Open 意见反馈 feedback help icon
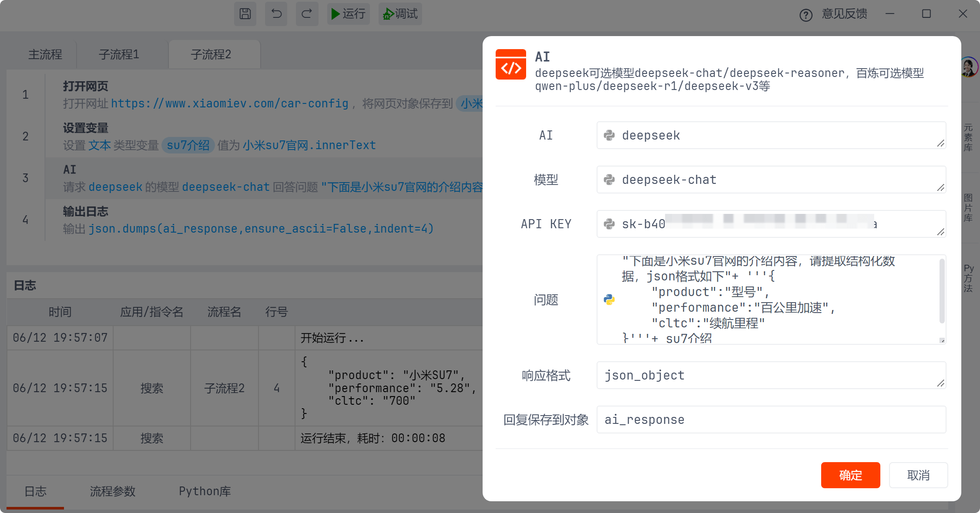The height and width of the screenshot is (513, 980). [x=805, y=15]
